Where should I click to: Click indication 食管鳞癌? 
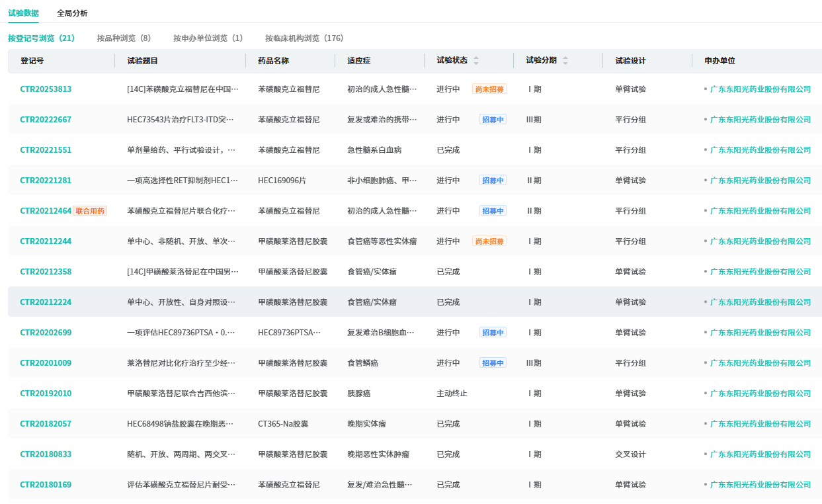tap(362, 363)
